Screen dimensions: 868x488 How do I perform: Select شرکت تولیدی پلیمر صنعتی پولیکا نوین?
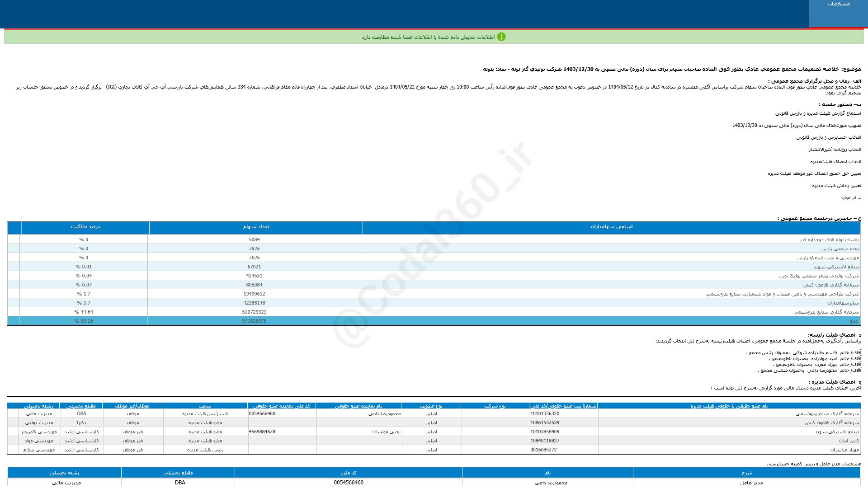819,276
